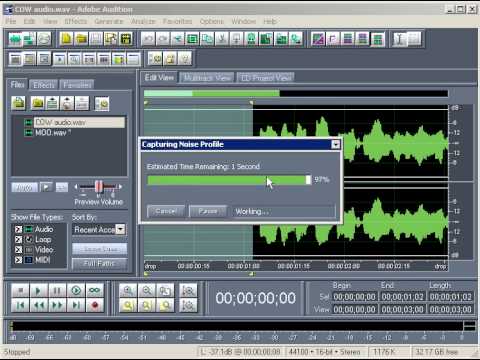Click the large 00;00;00;00 time display
Screen dimensions: 480x360
255,298
